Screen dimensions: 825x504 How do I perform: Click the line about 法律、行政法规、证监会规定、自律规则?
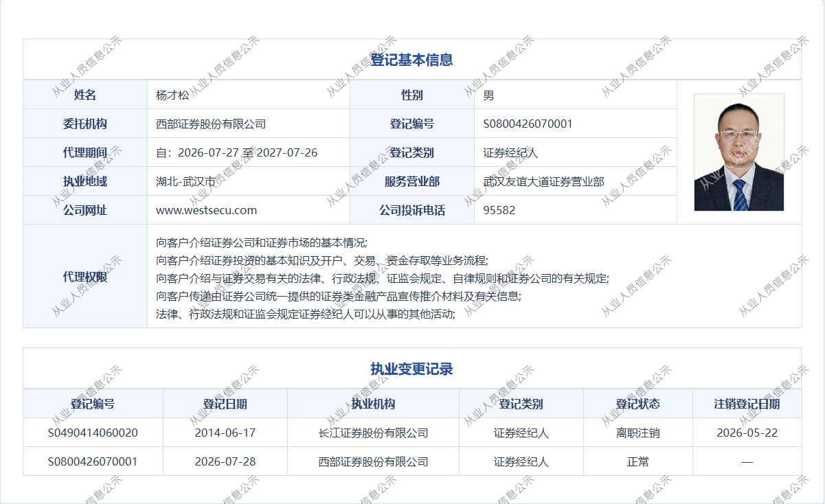click(x=383, y=278)
